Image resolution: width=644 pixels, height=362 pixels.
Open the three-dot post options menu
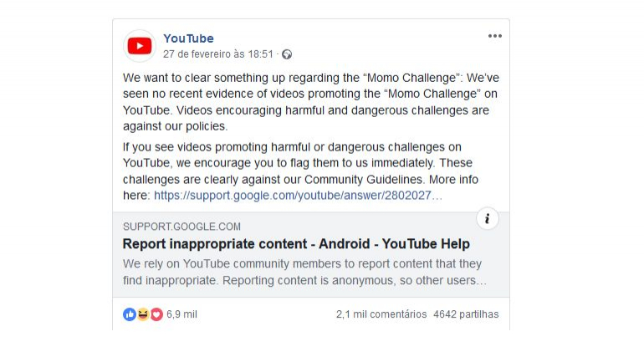[x=495, y=36]
